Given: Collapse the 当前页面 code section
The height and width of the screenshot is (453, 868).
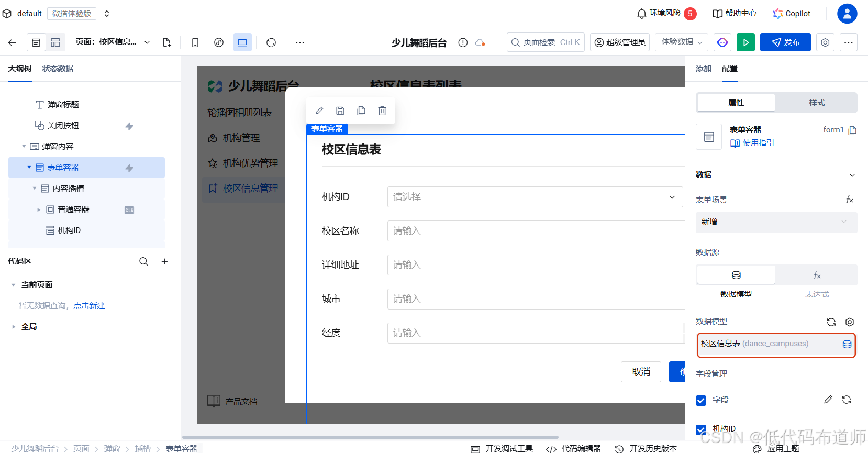Looking at the screenshot, I should [x=13, y=285].
